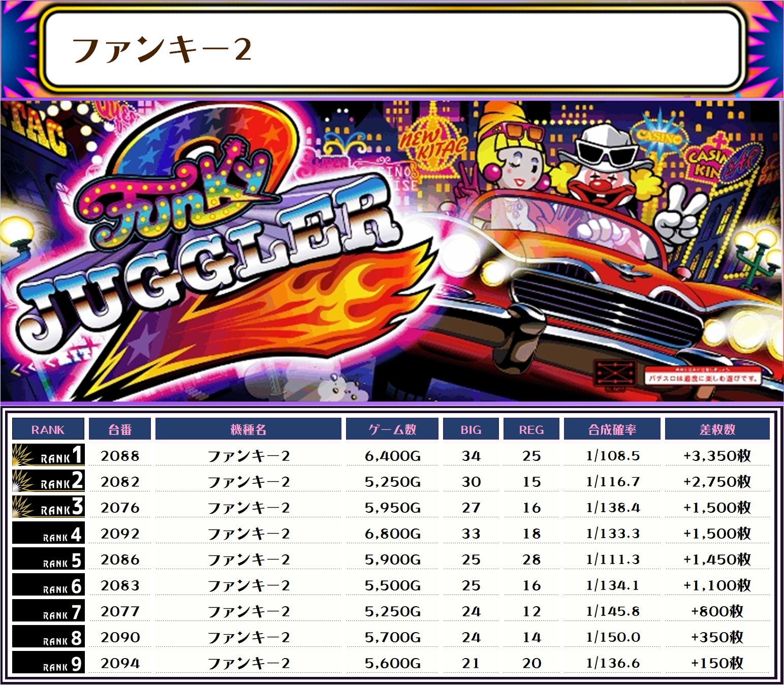Click the 機種名 column header
This screenshot has height=685, width=784.
[248, 429]
